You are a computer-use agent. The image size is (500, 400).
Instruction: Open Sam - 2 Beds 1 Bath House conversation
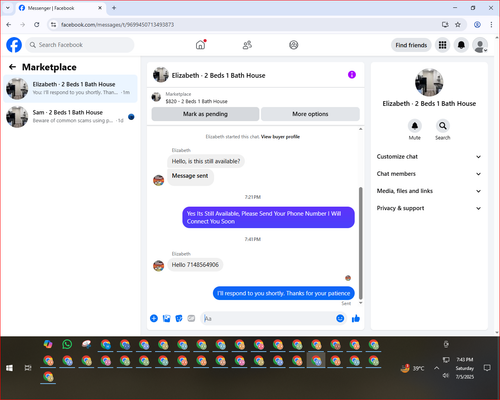(x=70, y=117)
